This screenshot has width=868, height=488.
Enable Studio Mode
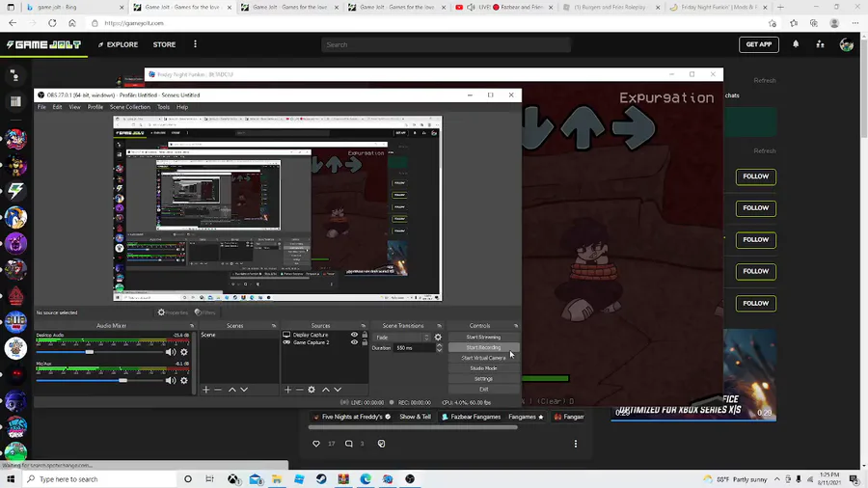[x=483, y=368]
